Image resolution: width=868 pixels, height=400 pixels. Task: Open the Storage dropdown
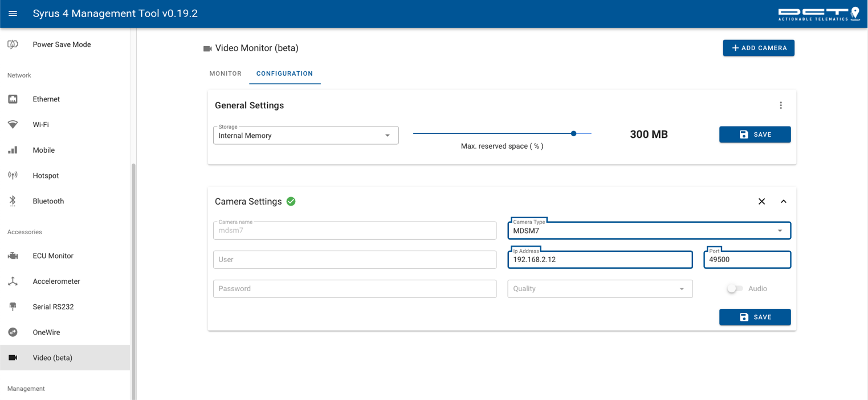(x=305, y=136)
